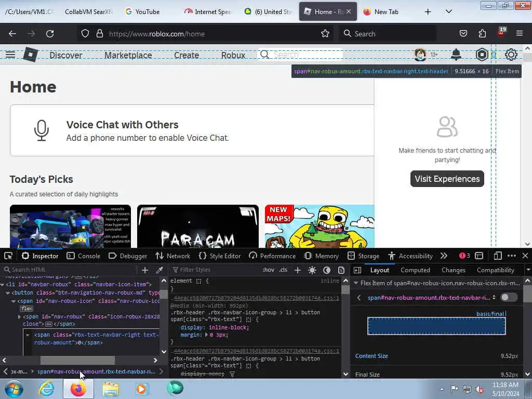The height and width of the screenshot is (399, 532).
Task: Click the add new node plus icon
Action: tap(145, 270)
